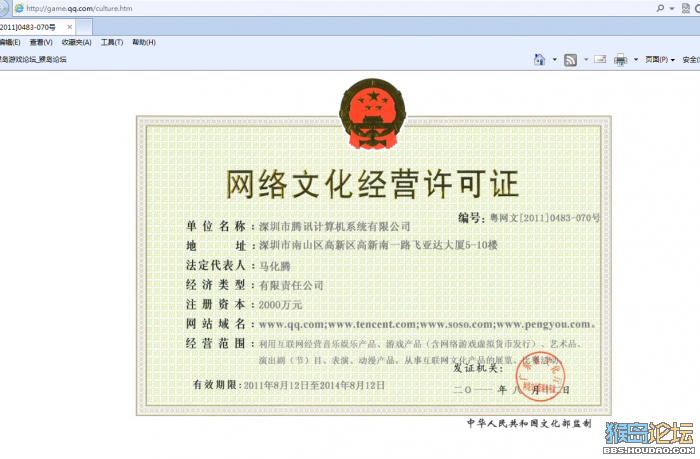Click footer text 中华人民共和国文化部监制
The image size is (700, 459).
point(529,423)
